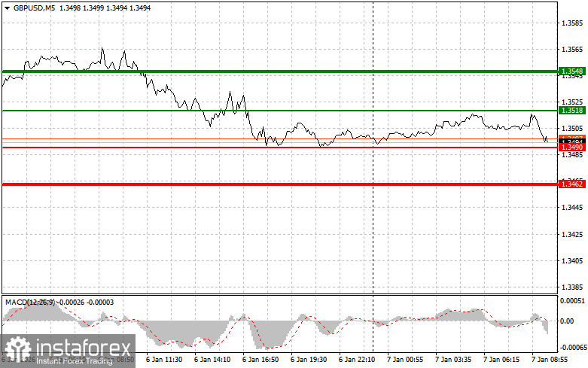588x368 pixels.
Task: Click the 1.3385 price axis value
Action: (x=572, y=287)
